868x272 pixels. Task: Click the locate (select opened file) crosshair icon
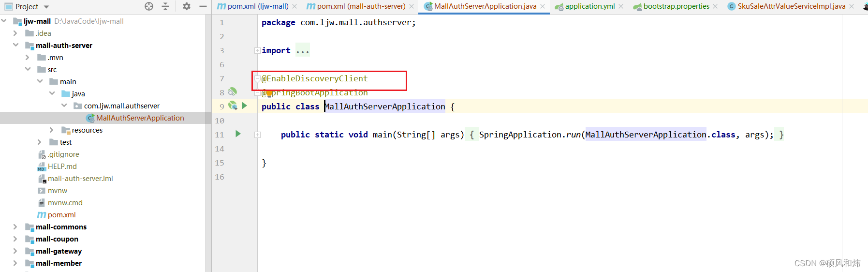click(x=149, y=6)
